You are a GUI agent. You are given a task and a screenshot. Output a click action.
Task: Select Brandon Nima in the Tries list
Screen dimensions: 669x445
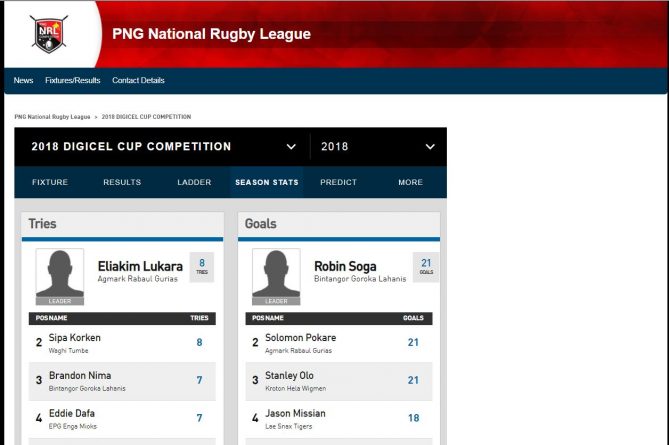tap(79, 376)
